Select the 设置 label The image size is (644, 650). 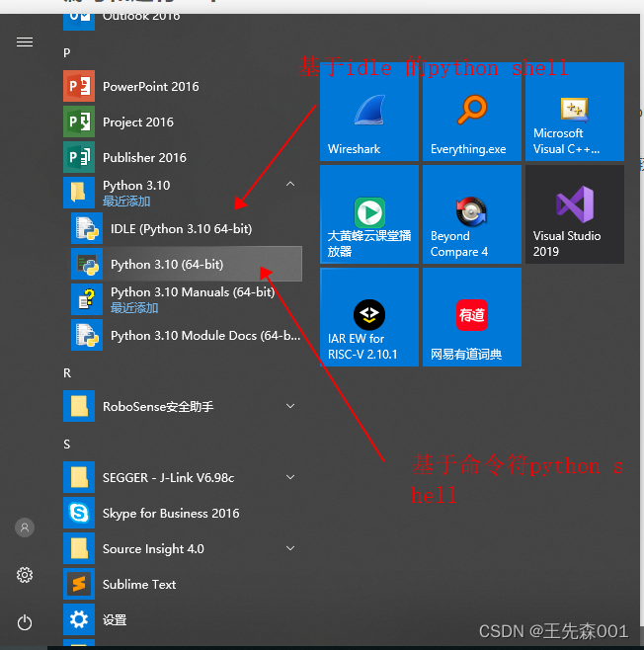(x=115, y=619)
